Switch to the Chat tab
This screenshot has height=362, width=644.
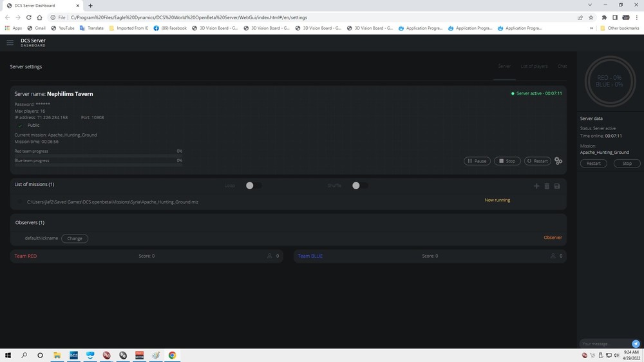(562, 66)
